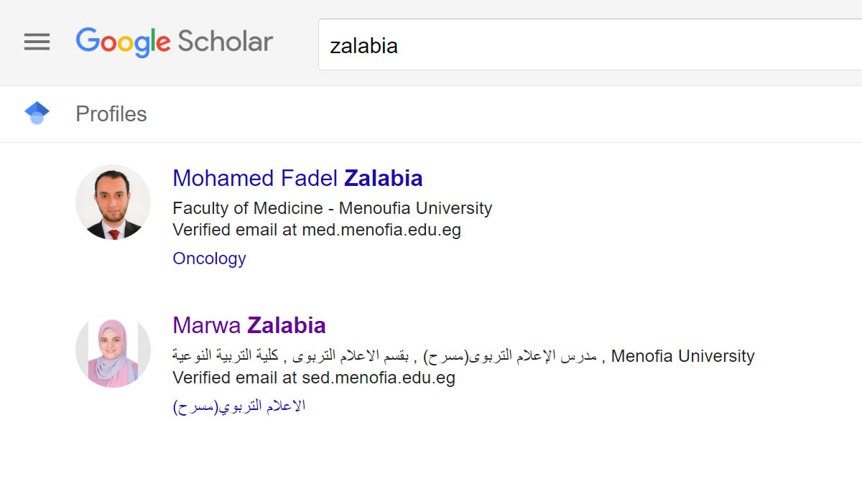Click the bold Zalabia surname in Mohamed's name

coord(384,178)
